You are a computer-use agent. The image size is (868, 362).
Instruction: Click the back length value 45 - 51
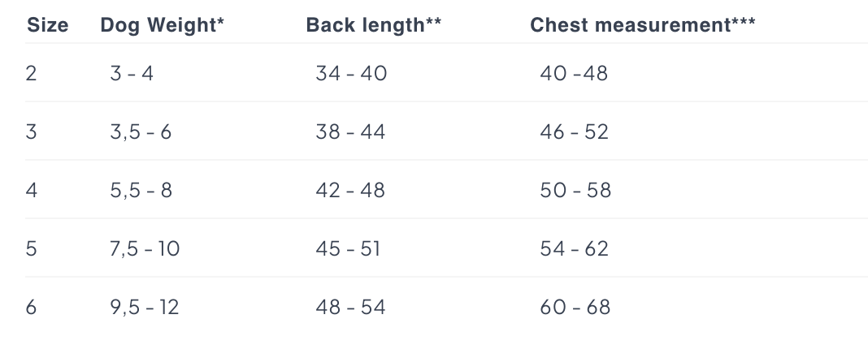(348, 249)
